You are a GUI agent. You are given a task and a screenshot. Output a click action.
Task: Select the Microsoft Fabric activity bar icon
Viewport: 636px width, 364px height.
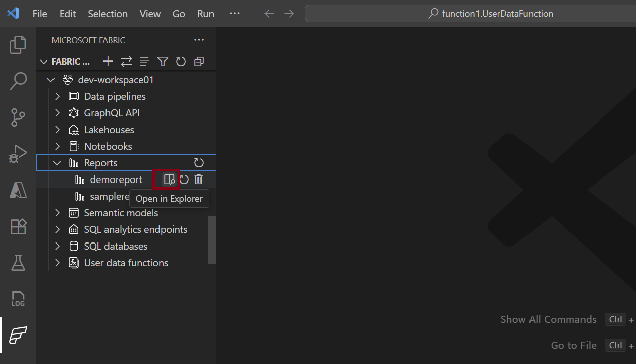coord(18,335)
